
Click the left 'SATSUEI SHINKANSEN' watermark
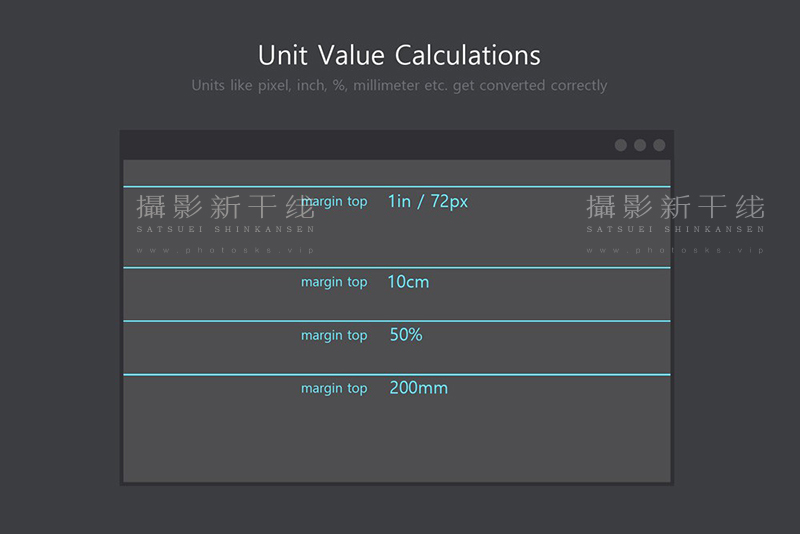tap(226, 230)
